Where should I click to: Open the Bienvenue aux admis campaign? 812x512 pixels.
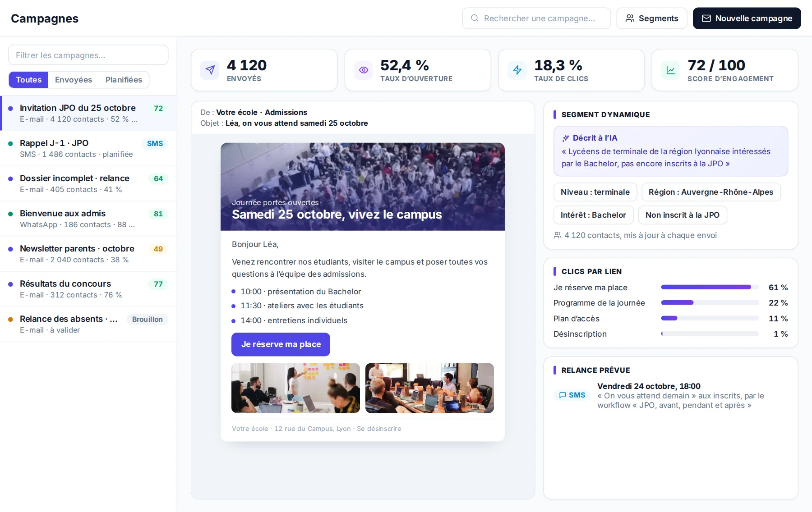tap(88, 219)
